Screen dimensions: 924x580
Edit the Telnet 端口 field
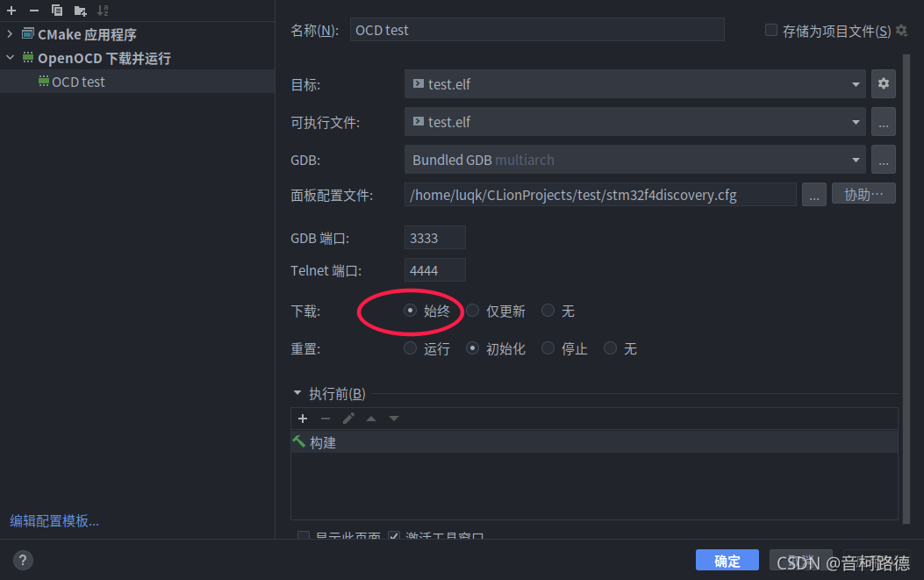tap(435, 270)
